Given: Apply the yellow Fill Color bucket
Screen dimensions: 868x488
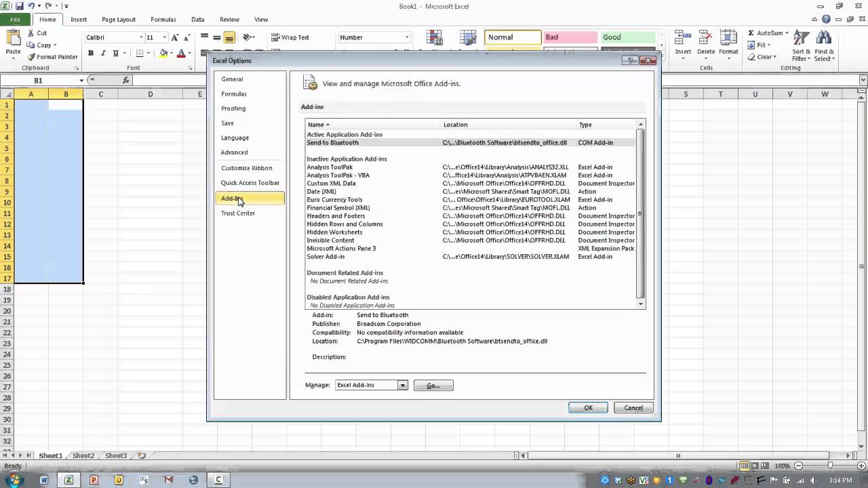Looking at the screenshot, I should 163,53.
